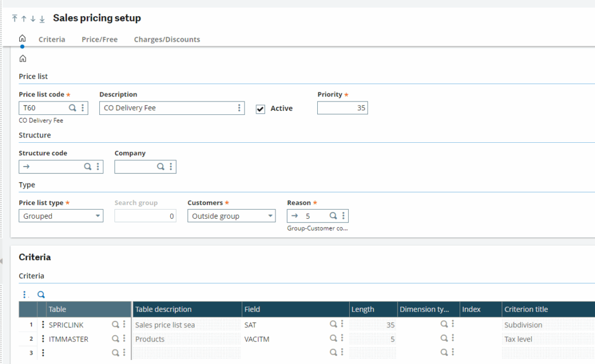Look up SPRICLINK table in row 1

pos(116,325)
